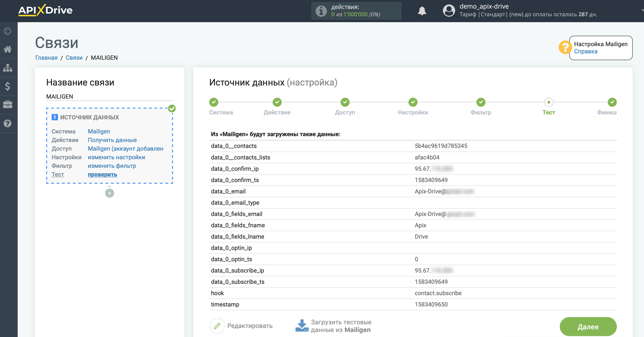Click the data_0_subscribe_ip field name
The height and width of the screenshot is (337, 644).
[x=238, y=270]
